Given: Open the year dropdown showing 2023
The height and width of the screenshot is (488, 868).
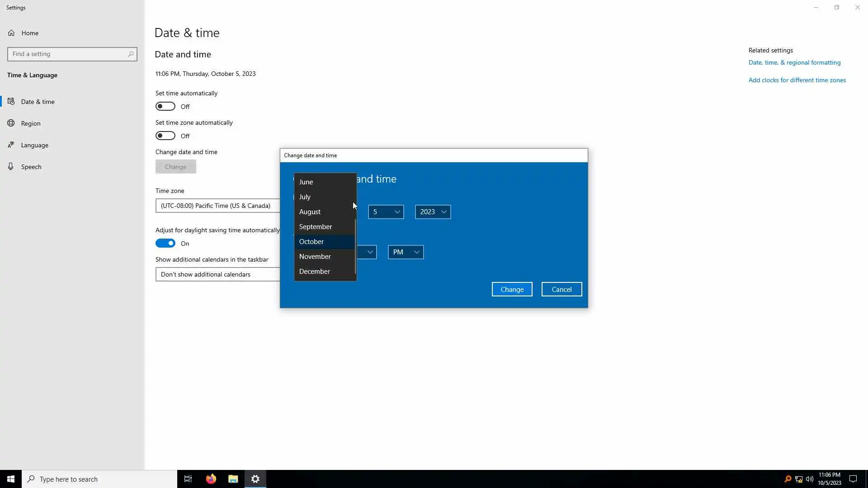Looking at the screenshot, I should [x=433, y=212].
